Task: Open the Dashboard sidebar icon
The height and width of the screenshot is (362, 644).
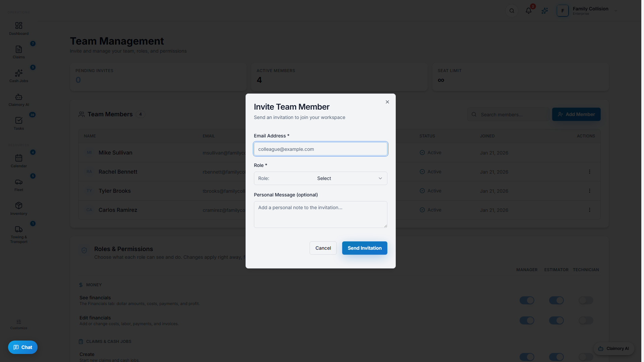Action: click(19, 28)
